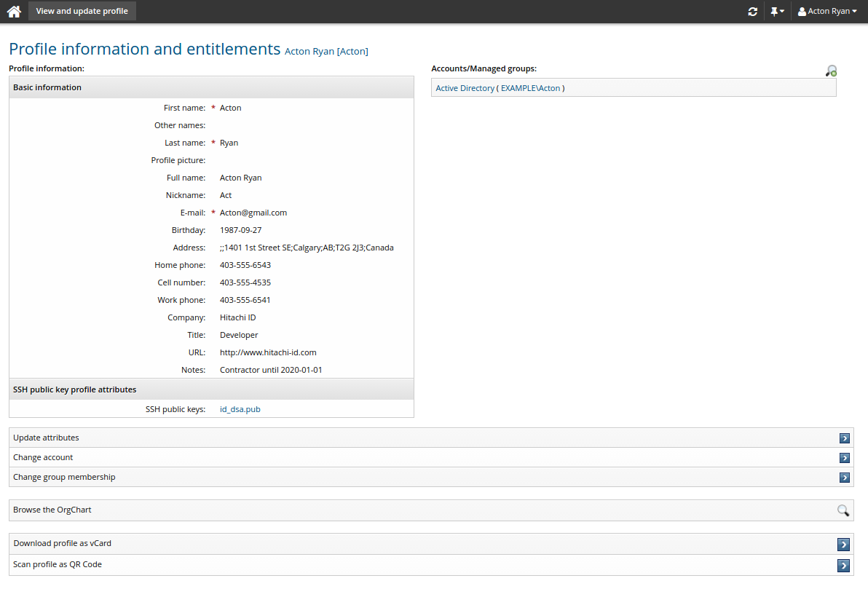The height and width of the screenshot is (589, 868).
Task: Choose Change group membership
Action: click(64, 477)
